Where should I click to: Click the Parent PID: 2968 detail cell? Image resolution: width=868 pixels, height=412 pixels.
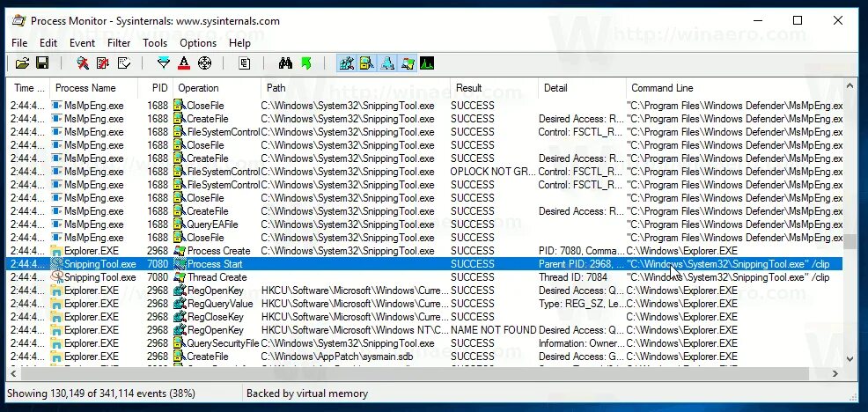[582, 264]
